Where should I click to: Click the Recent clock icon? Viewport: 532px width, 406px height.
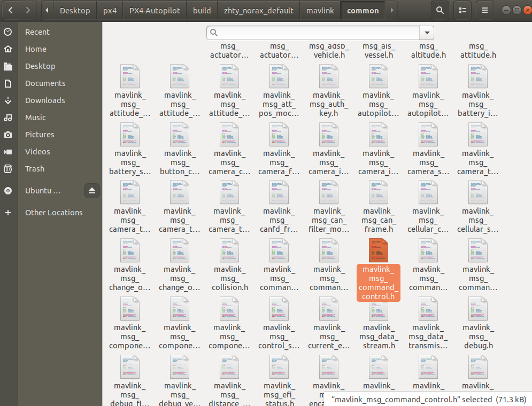point(8,32)
